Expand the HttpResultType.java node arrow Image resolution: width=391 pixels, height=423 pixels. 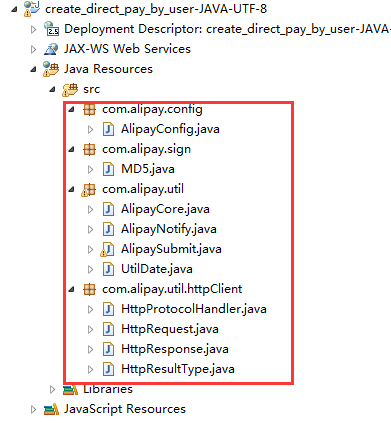coord(90,369)
